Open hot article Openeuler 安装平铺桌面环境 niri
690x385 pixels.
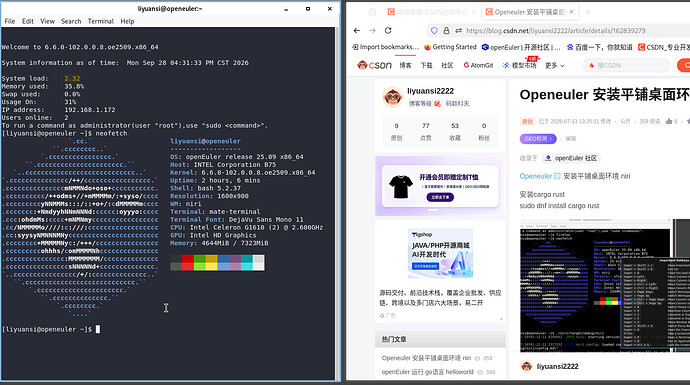426,358
